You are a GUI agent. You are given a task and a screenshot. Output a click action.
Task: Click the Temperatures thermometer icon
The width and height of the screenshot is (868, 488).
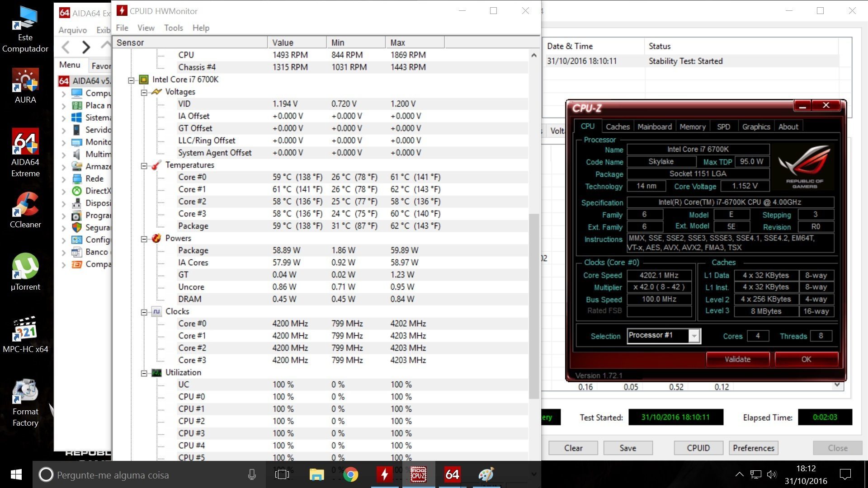[x=156, y=165]
